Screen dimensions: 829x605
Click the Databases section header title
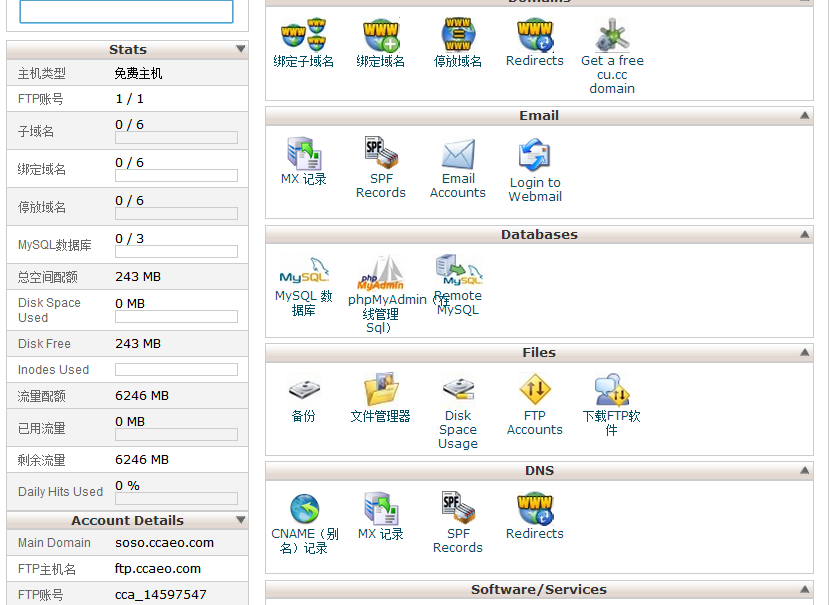click(x=539, y=234)
